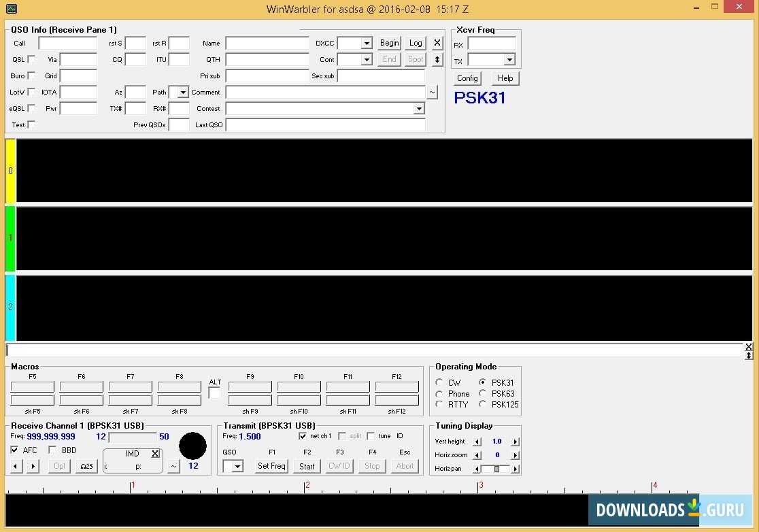759x532 pixels.
Task: Click the Log button
Action: coord(416,43)
